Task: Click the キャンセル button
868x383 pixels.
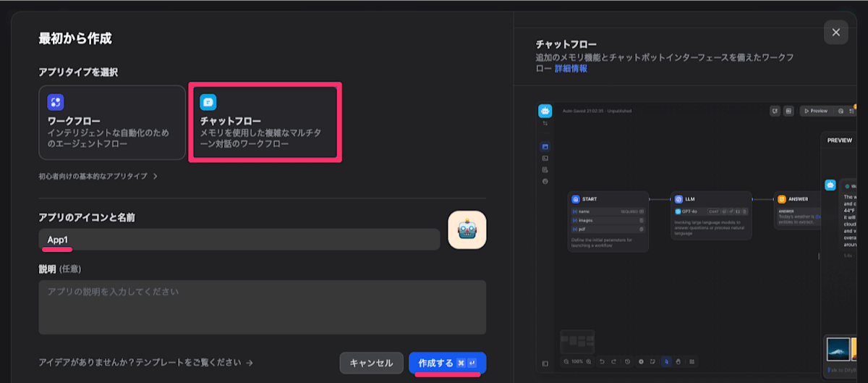Action: coord(371,363)
